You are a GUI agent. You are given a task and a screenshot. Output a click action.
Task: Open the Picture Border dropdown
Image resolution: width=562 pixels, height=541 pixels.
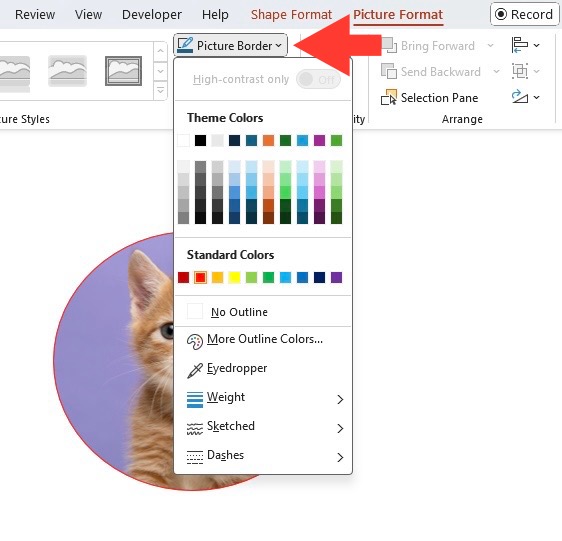click(230, 46)
